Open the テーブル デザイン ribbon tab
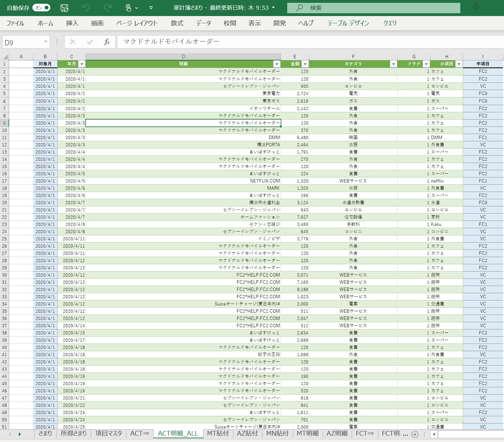Screen dimensions: 504x442 point(348,23)
